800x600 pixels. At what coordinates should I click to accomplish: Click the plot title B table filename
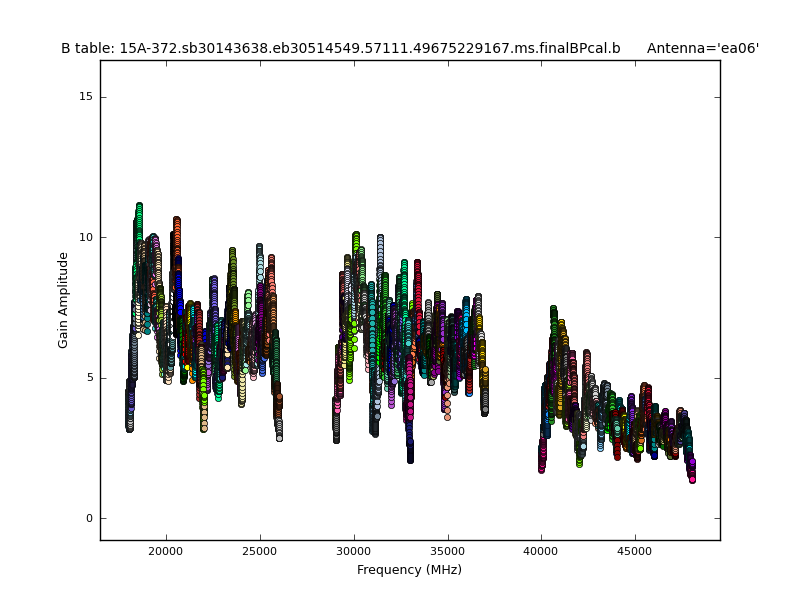point(340,48)
